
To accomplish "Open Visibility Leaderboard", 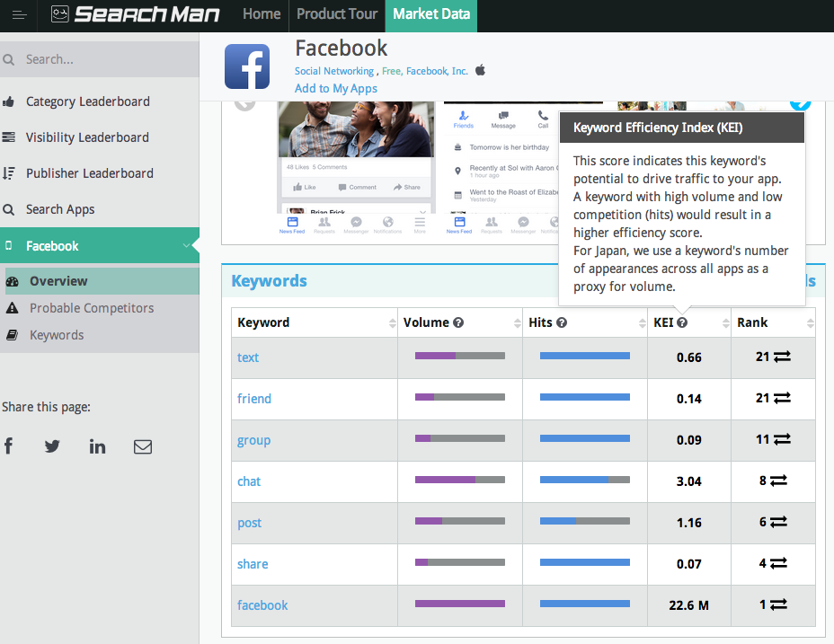I will click(x=87, y=137).
